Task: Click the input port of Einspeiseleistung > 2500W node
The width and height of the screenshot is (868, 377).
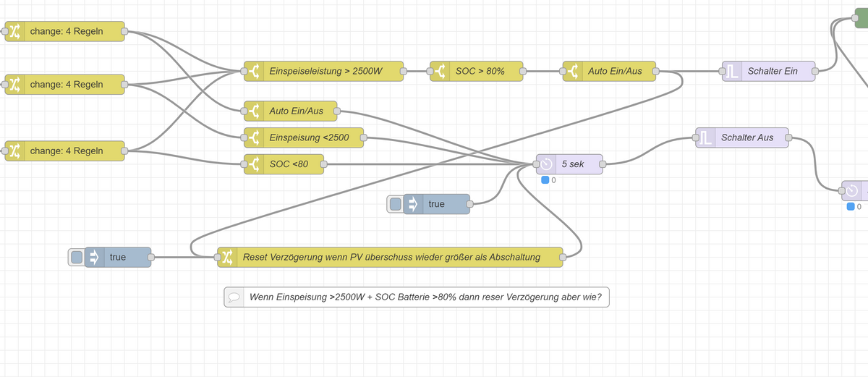Action: (244, 72)
